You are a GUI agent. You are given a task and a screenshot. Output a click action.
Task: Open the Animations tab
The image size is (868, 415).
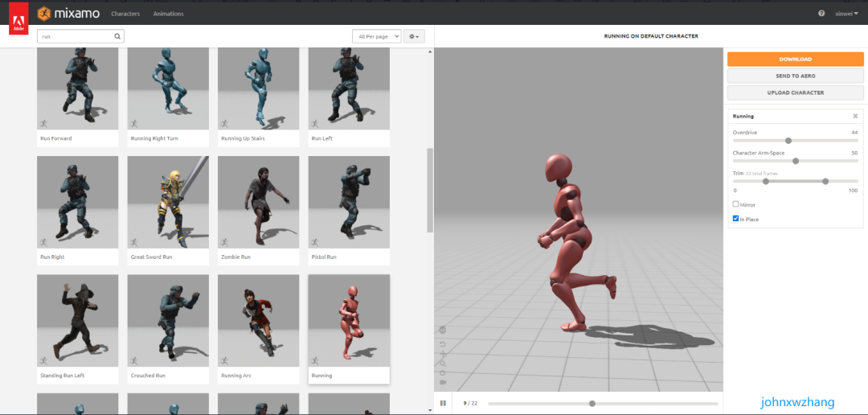tap(168, 14)
